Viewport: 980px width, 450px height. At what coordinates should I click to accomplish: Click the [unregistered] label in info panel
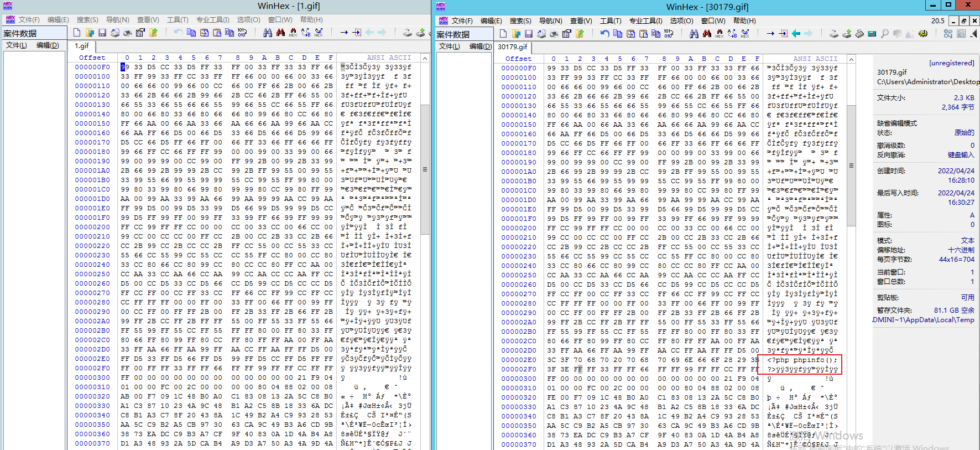click(951, 63)
